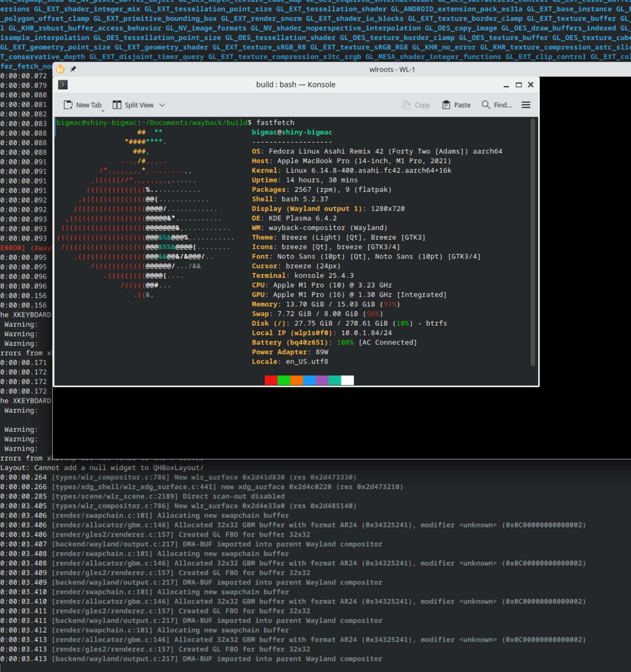Minimize the Konsole window

(506, 85)
